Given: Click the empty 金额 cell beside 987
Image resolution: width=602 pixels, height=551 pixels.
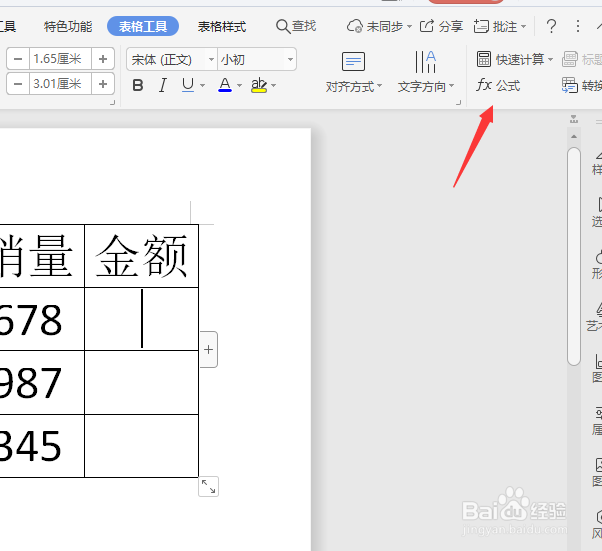Looking at the screenshot, I should 141,382.
